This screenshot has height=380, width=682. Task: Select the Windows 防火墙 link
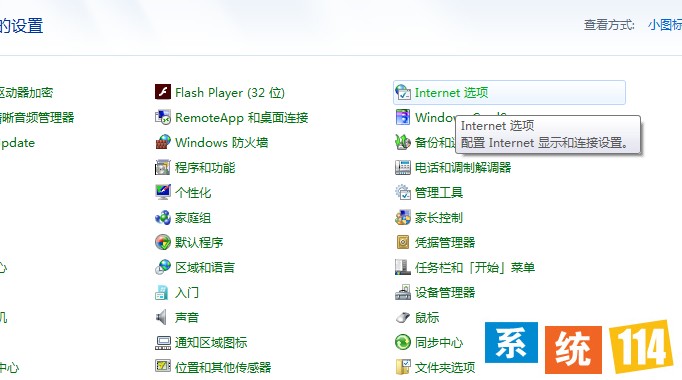(221, 143)
